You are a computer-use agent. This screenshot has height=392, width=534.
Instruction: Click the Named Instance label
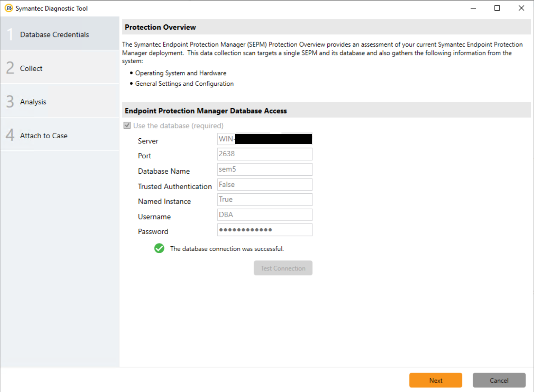pyautogui.click(x=164, y=201)
